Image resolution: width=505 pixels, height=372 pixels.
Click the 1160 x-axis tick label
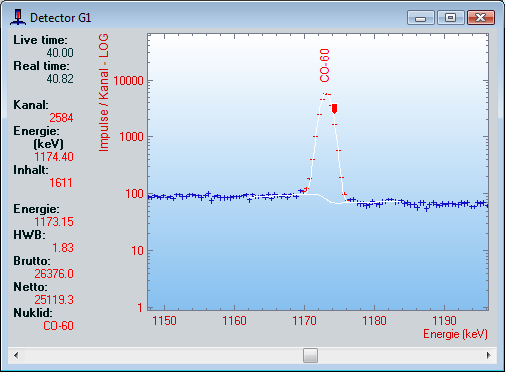(234, 321)
